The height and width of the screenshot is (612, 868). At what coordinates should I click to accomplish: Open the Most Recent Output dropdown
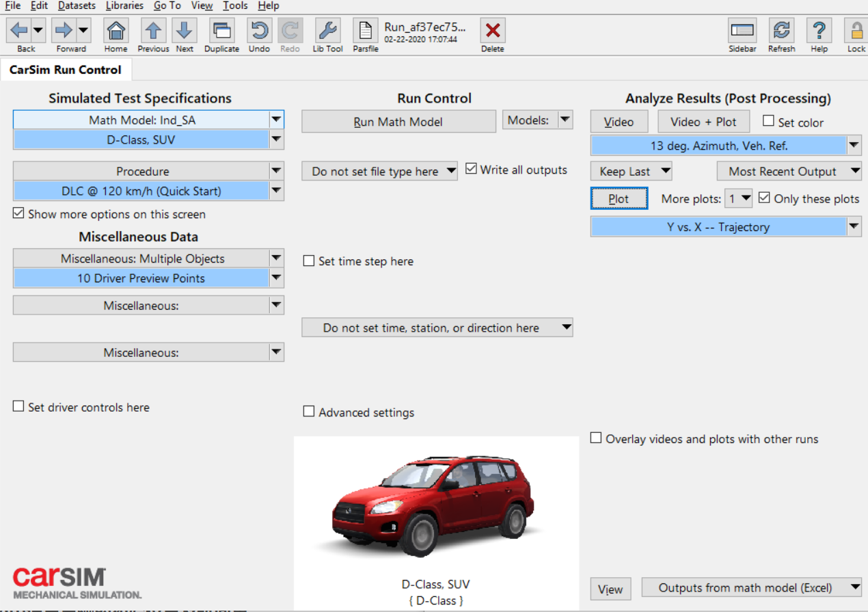coord(789,171)
